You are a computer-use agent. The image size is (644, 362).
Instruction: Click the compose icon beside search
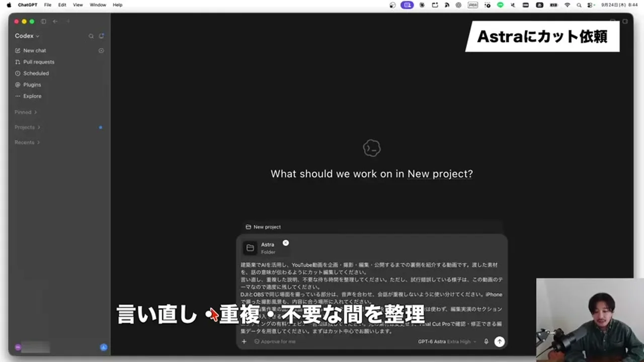(x=101, y=36)
